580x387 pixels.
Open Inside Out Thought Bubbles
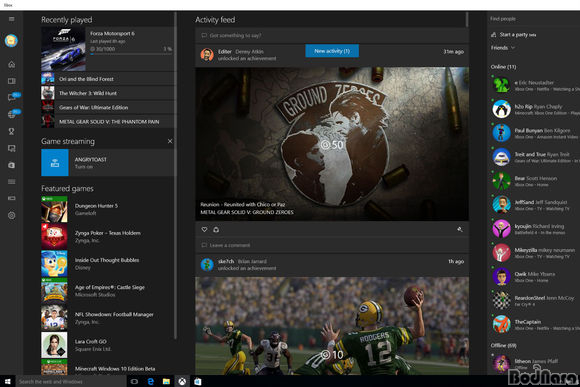pos(107,264)
